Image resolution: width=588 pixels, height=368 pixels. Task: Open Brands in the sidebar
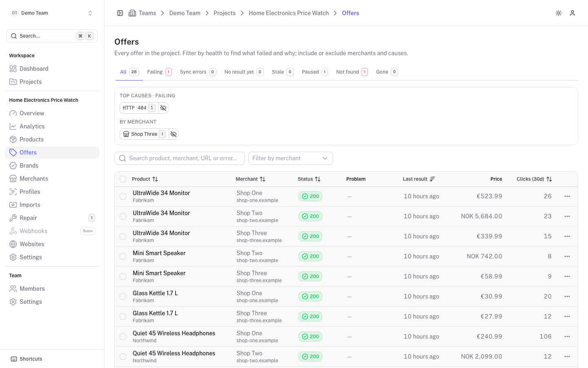(x=52, y=166)
